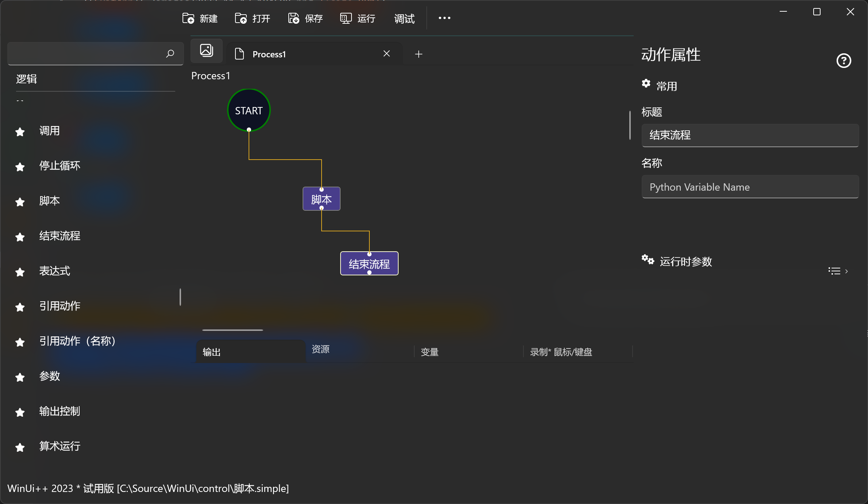Screen dimensions: 868x504
Task: Click the Run (运行) icon
Action: coord(346,18)
